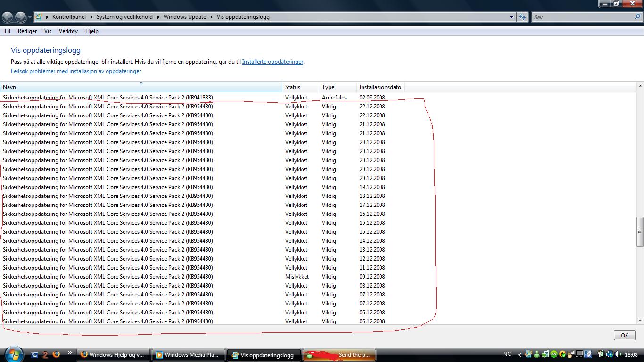The image size is (644, 362).
Task: Open the Windows Start orb
Action: coord(13,354)
